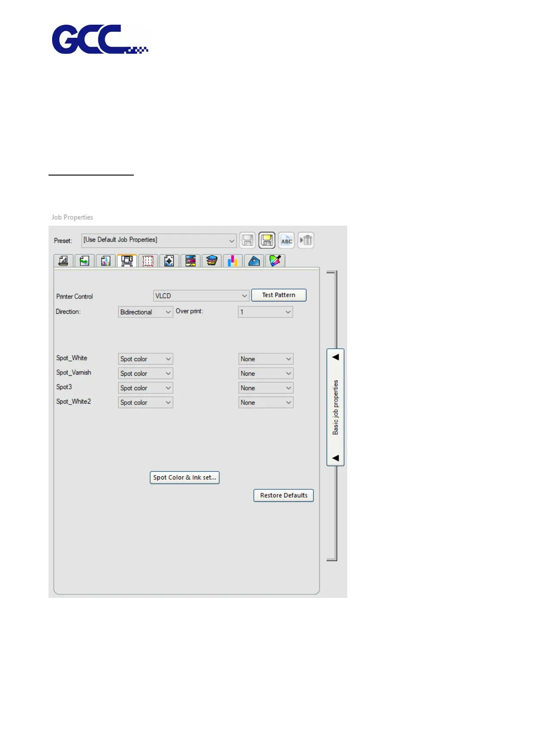Image resolution: width=535 pixels, height=756 pixels.
Task: Open the Preset dropdown list
Action: point(159,241)
